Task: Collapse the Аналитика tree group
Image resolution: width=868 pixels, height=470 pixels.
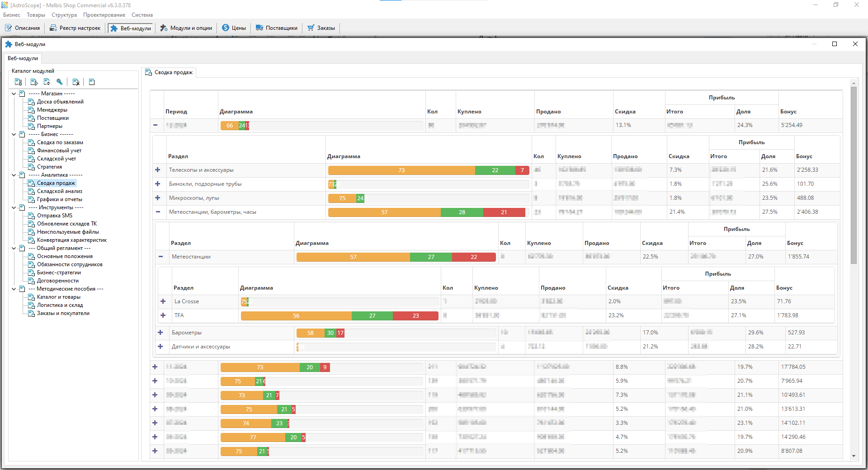Action: 14,175
